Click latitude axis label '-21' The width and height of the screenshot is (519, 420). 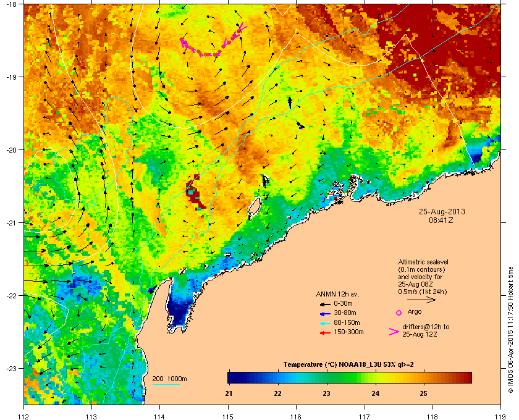tap(11, 223)
